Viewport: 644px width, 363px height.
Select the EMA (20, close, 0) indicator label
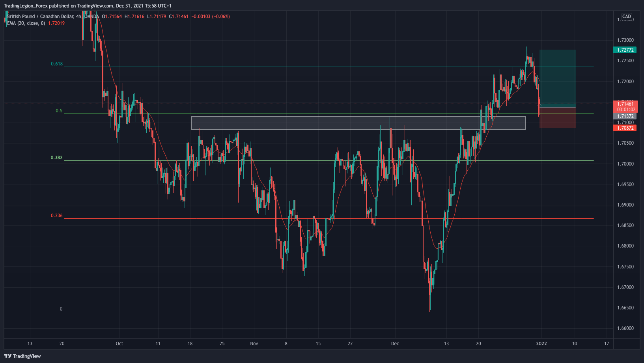[26, 23]
